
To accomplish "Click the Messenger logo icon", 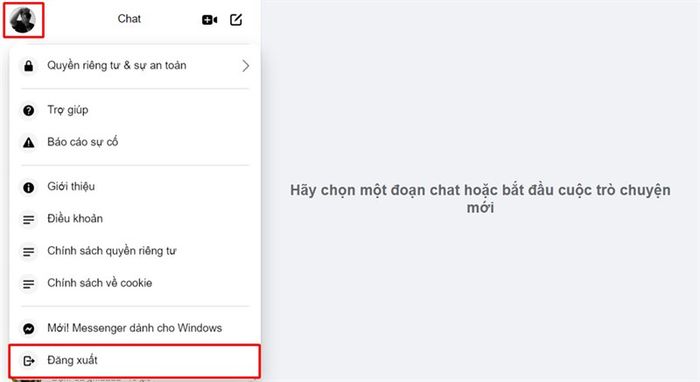I will 29,329.
